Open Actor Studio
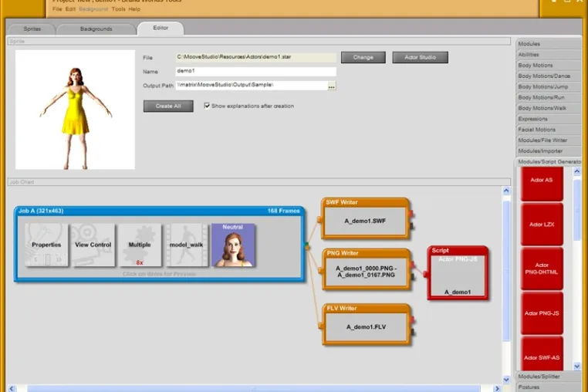The width and height of the screenshot is (588, 392). [x=420, y=57]
